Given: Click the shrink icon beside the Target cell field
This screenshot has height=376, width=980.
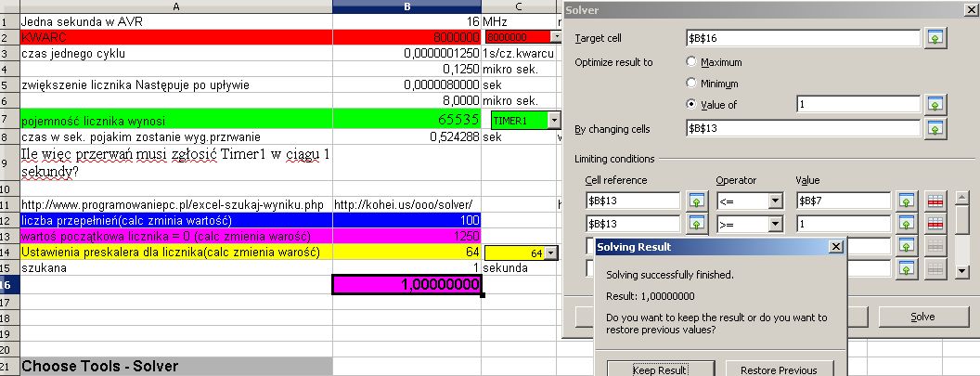Looking at the screenshot, I should click(x=935, y=38).
